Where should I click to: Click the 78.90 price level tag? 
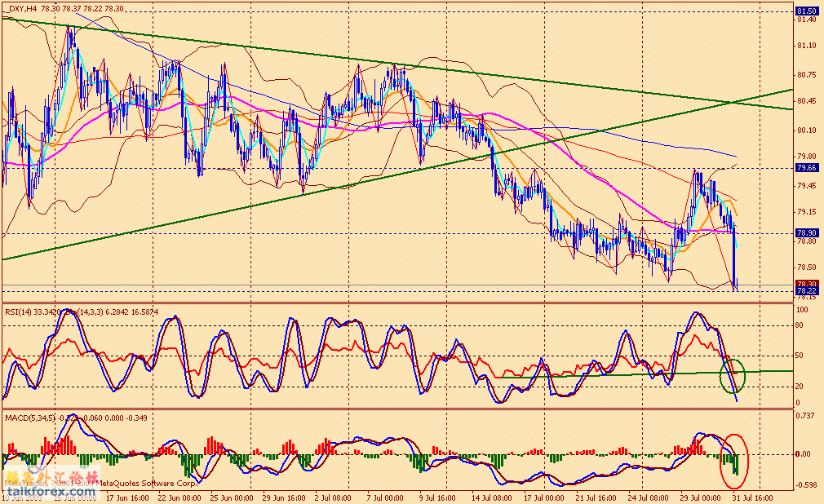pos(806,232)
